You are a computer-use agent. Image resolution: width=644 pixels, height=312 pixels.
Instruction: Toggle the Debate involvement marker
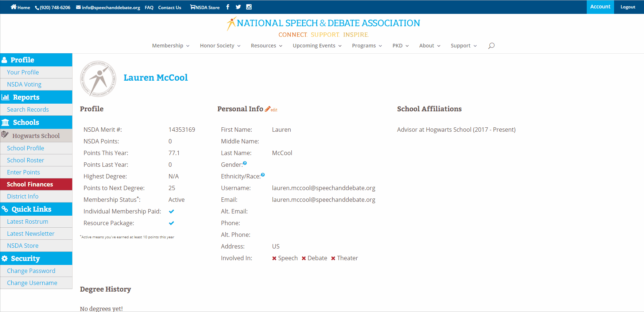304,258
